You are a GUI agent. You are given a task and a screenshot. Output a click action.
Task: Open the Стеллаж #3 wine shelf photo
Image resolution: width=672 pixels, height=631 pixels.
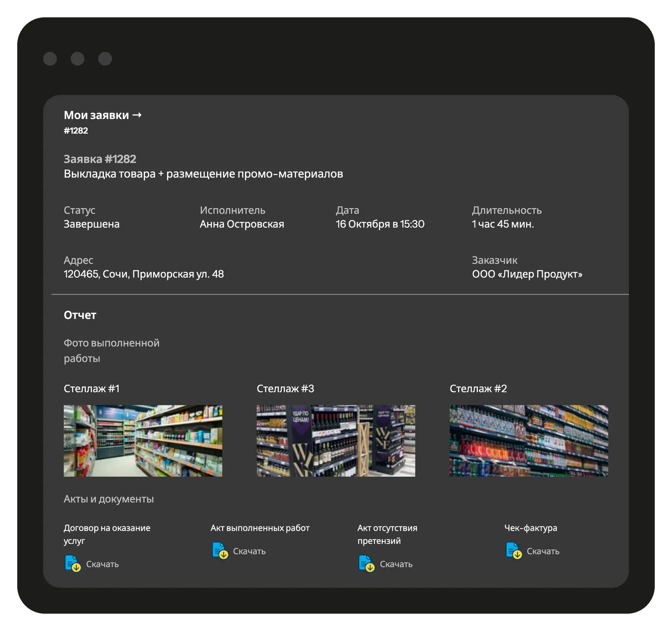(336, 441)
